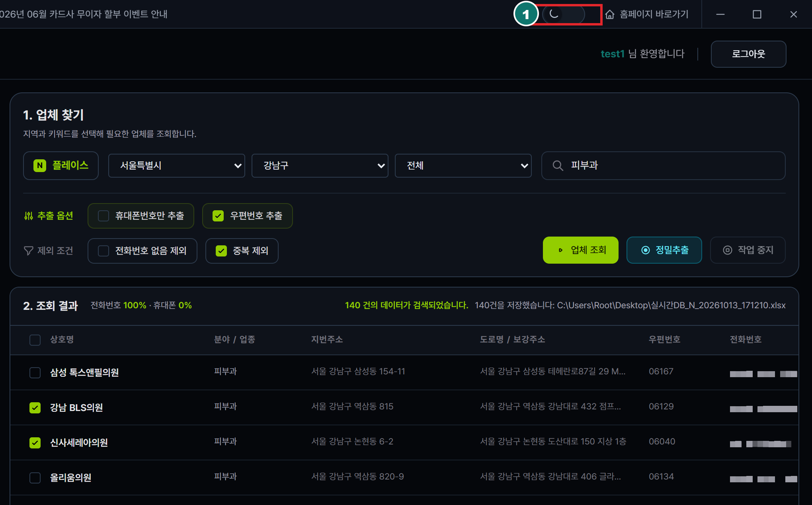Screen dimensions: 812x505
Task: Uncheck 우편번호 추출 option
Action: pos(218,216)
